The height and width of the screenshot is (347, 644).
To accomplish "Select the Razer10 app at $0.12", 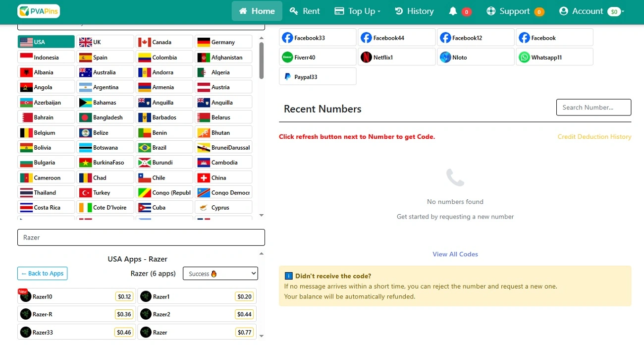I will click(x=76, y=296).
